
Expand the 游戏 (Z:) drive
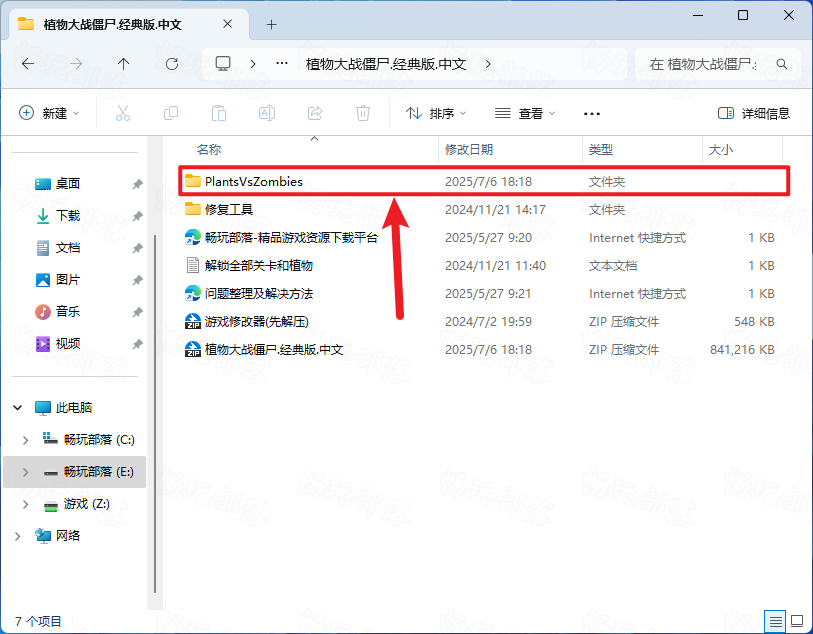pyautogui.click(x=25, y=504)
